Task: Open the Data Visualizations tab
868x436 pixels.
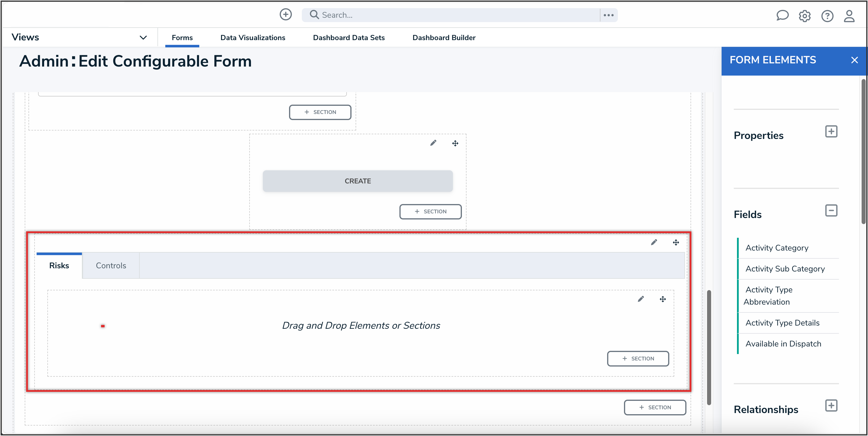Action: (x=253, y=38)
